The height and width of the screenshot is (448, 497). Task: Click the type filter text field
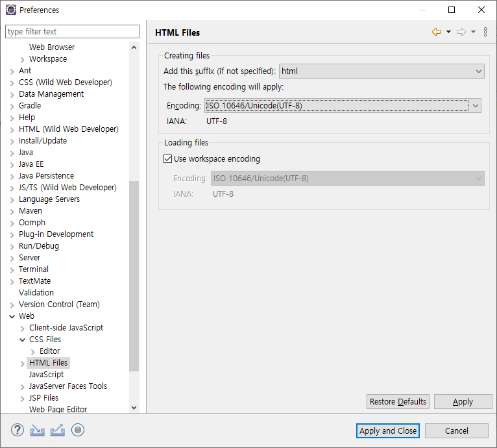72,31
